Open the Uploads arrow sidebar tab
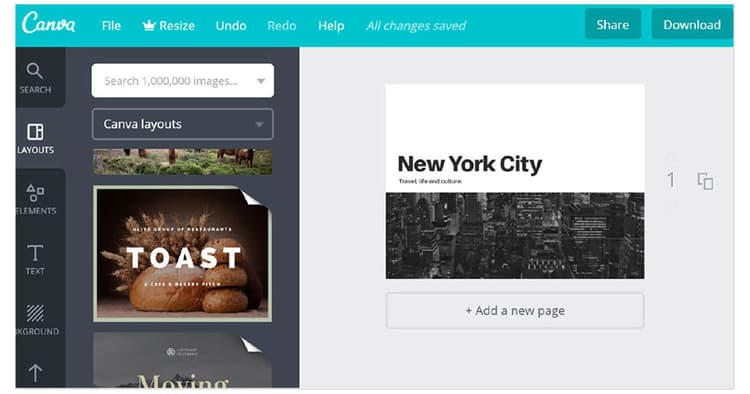The height and width of the screenshot is (394, 750). [35, 372]
